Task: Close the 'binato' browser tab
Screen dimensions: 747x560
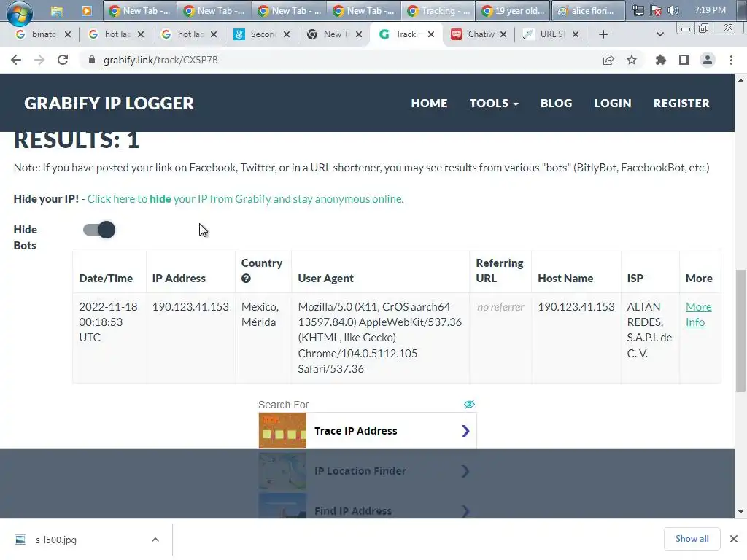Action: coord(68,34)
